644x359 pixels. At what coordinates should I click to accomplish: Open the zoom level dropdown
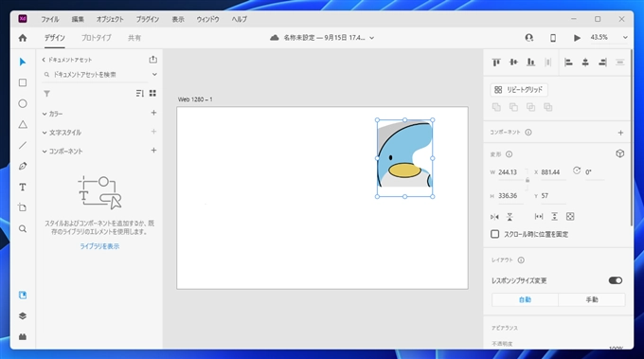coord(625,37)
